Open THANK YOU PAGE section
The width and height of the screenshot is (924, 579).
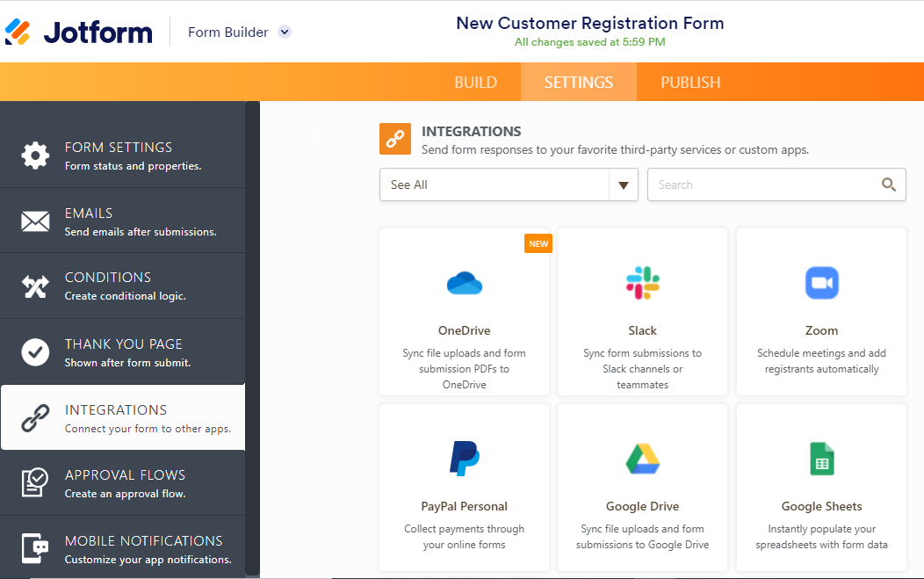[123, 352]
